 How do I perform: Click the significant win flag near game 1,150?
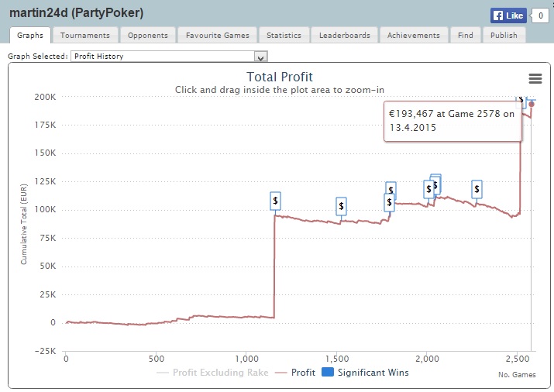275,201
